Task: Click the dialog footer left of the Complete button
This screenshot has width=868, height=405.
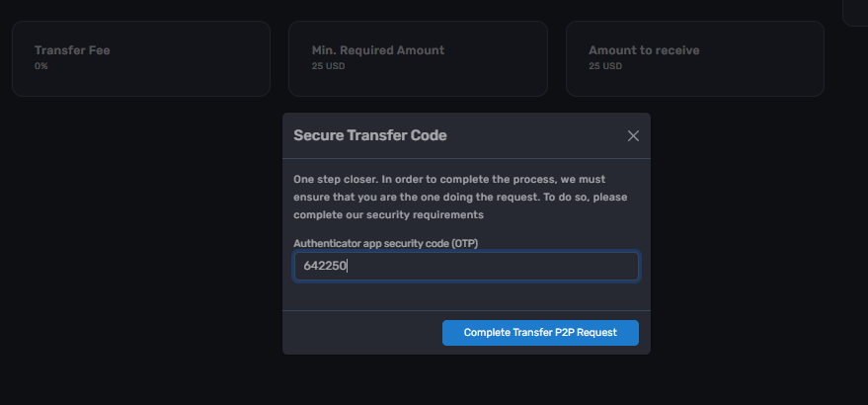Action: tap(361, 333)
